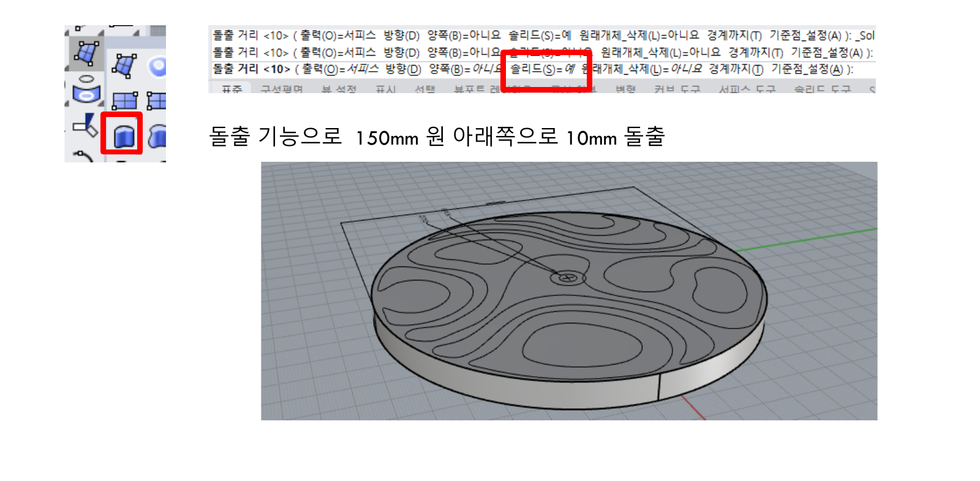Image resolution: width=980 pixels, height=481 pixels.
Task: Choose the partially visible Plane through 3 Points icon
Action: (157, 100)
